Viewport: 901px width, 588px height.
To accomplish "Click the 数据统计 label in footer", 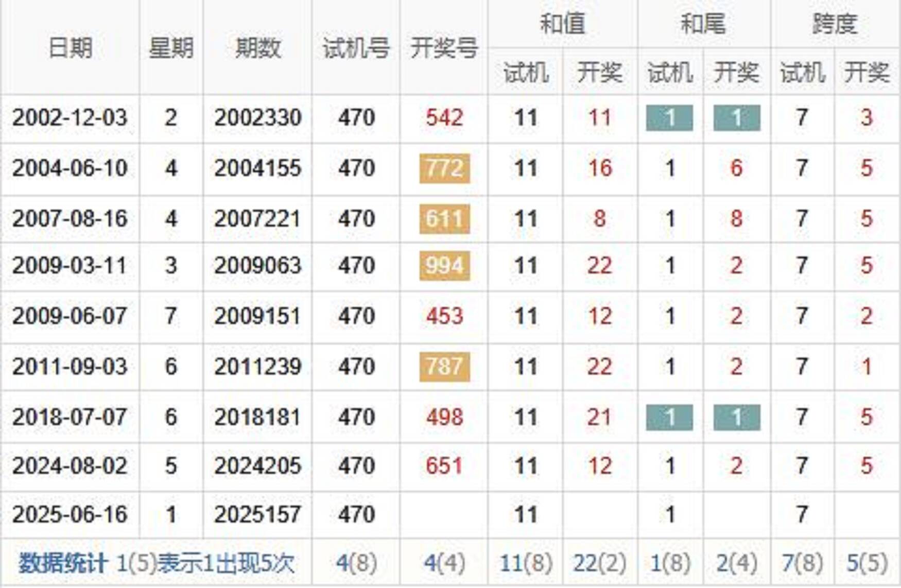I will [x=63, y=563].
